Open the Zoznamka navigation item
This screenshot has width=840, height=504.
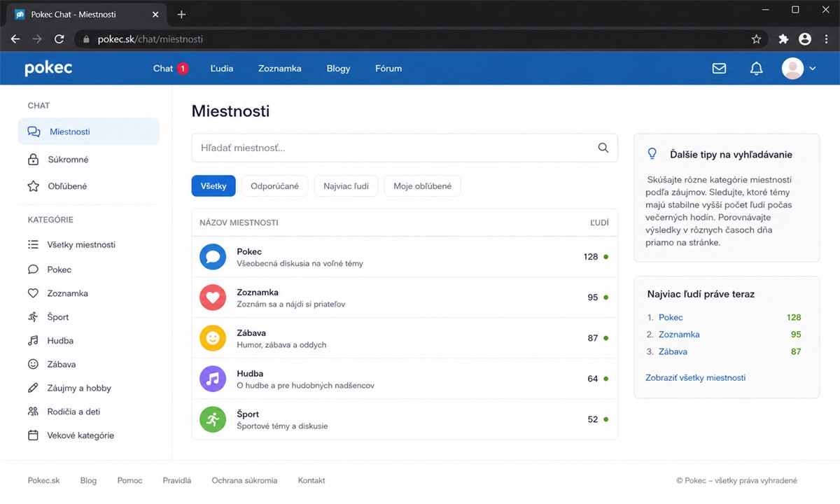coord(279,69)
